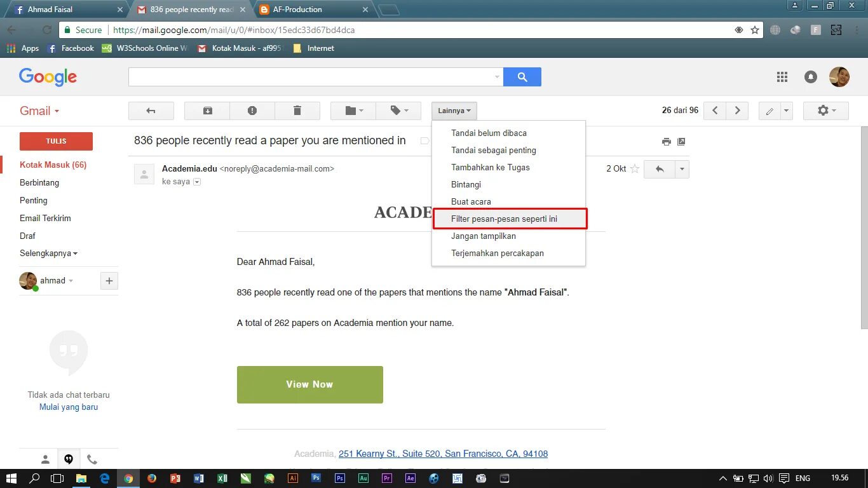Delete email using the trash icon

(x=297, y=111)
